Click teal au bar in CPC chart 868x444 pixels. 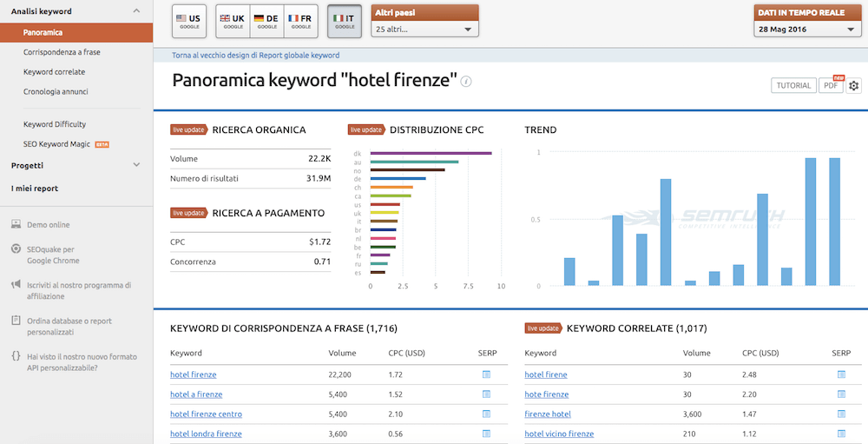(x=414, y=162)
